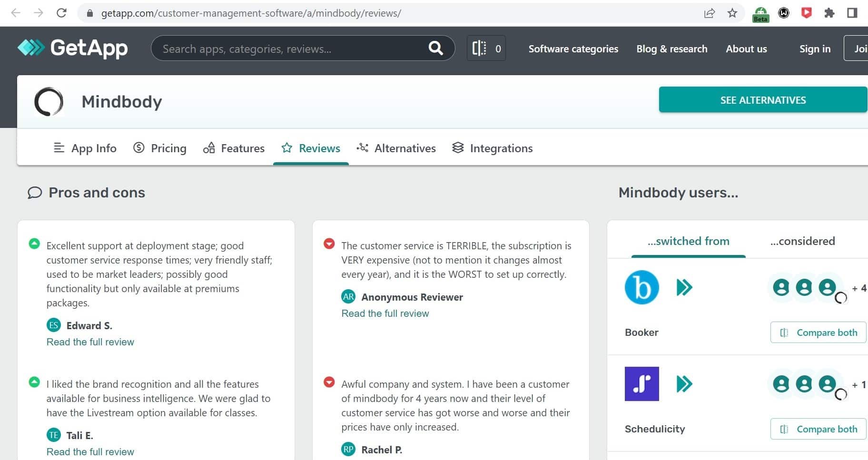Click the Booker app logo

click(641, 287)
